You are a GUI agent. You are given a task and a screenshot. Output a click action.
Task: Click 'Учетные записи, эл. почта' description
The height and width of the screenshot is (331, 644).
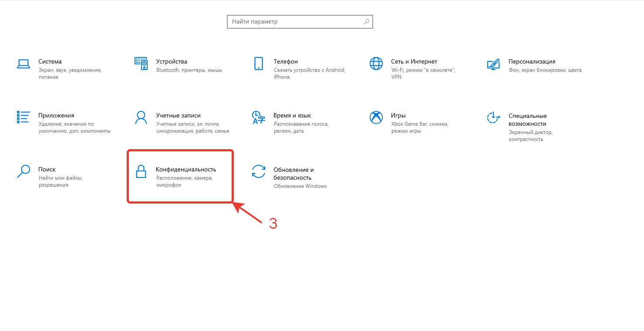coord(192,127)
